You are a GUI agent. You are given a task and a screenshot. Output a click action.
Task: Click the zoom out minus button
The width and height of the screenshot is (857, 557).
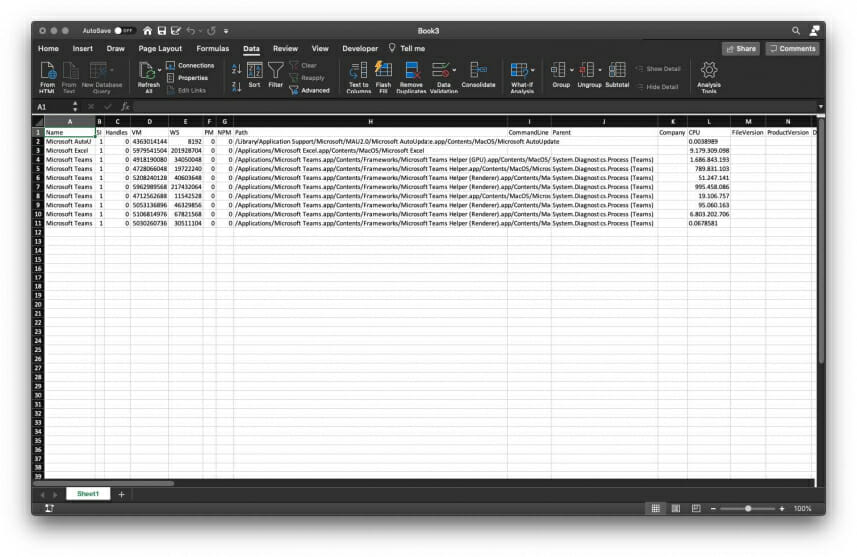coord(713,508)
